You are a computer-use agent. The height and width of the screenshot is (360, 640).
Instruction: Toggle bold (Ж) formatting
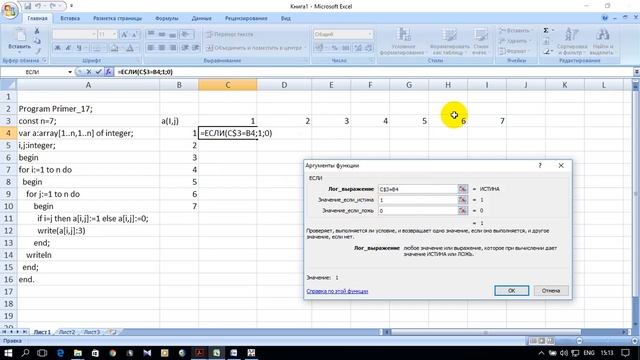58,48
